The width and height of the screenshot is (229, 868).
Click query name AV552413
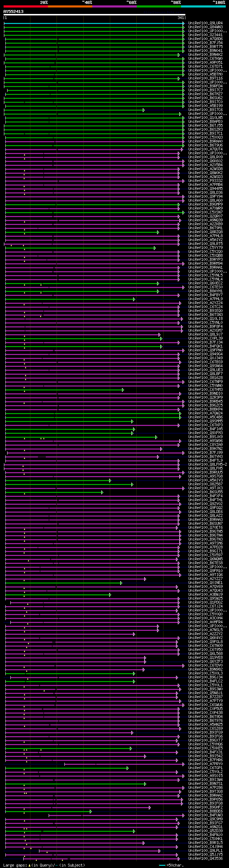pos(14,11)
